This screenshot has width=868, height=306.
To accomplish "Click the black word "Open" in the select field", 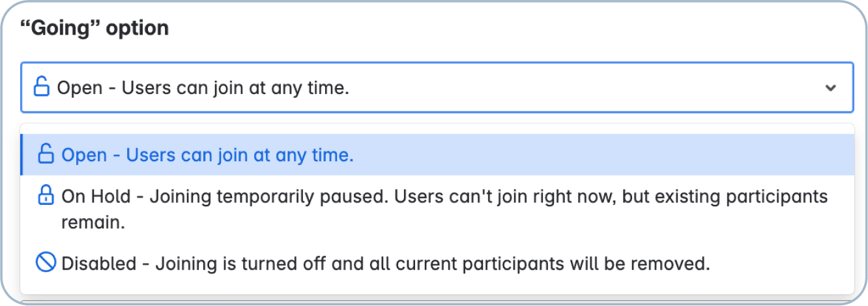I will click(x=80, y=87).
